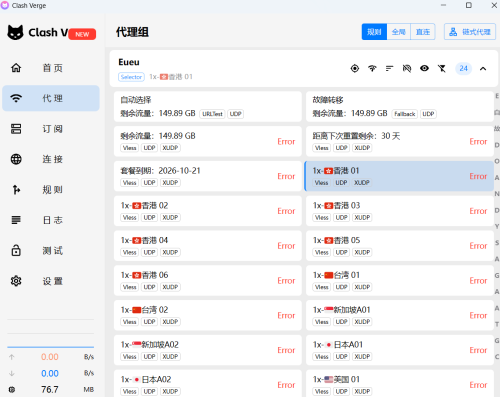Screen dimensions: 500x397
Task: Open the 连接 connections globe icon
Action: [x=16, y=159]
